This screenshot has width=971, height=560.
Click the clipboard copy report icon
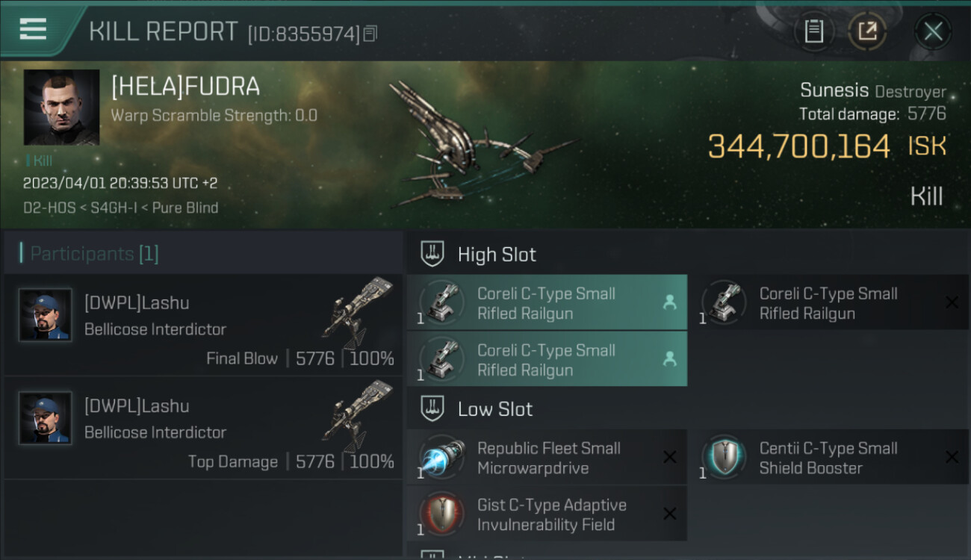click(x=813, y=31)
